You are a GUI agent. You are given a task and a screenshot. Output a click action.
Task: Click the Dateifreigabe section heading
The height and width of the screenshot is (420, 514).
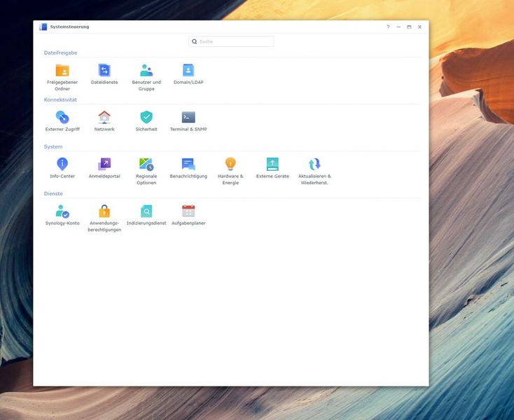coord(61,52)
